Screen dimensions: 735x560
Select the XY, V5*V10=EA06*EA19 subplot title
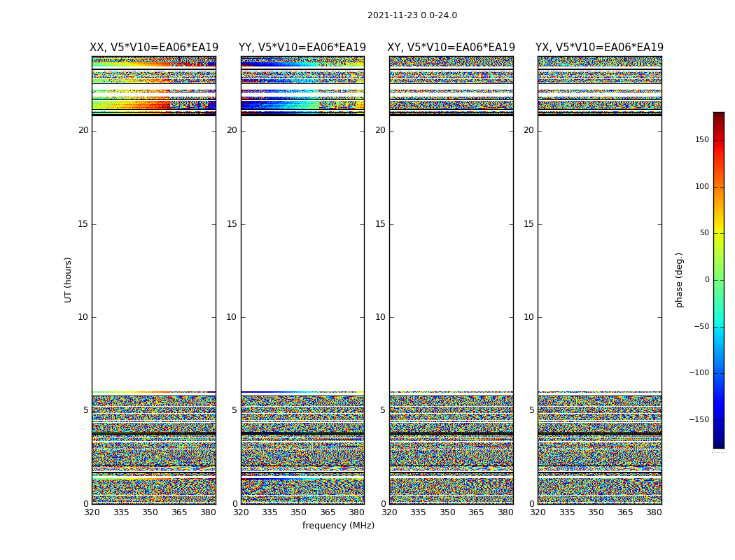[x=451, y=48]
